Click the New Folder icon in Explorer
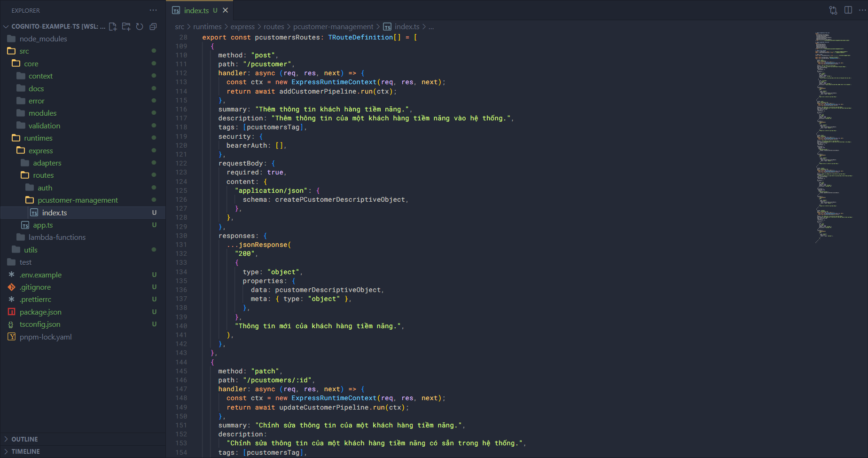The image size is (868, 458). click(126, 27)
